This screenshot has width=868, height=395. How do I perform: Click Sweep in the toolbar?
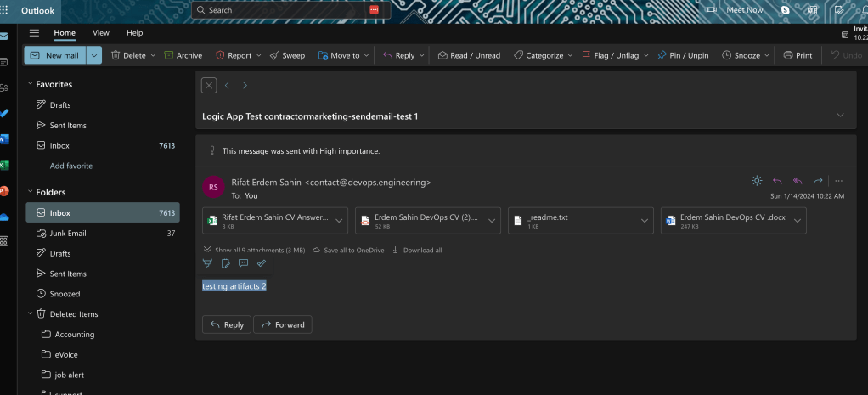click(287, 55)
